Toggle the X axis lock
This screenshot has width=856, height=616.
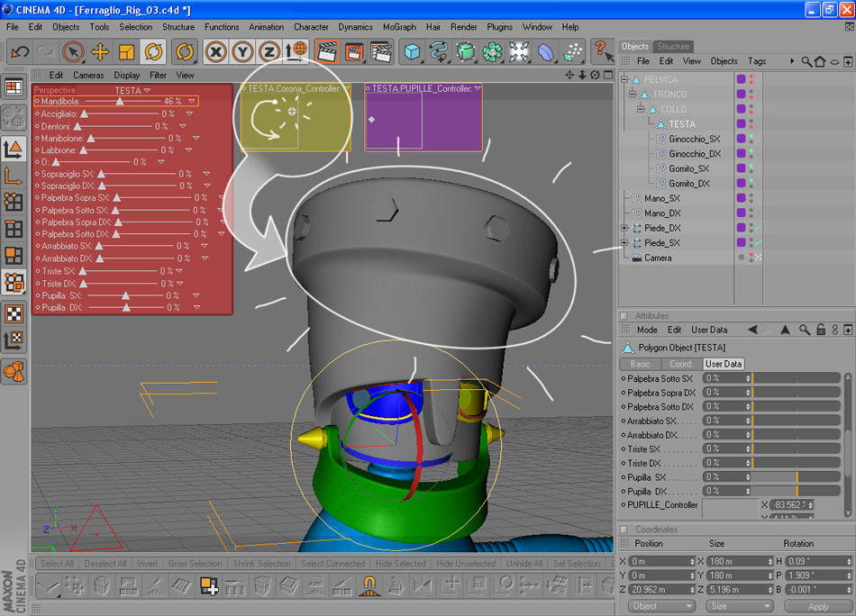[216, 52]
